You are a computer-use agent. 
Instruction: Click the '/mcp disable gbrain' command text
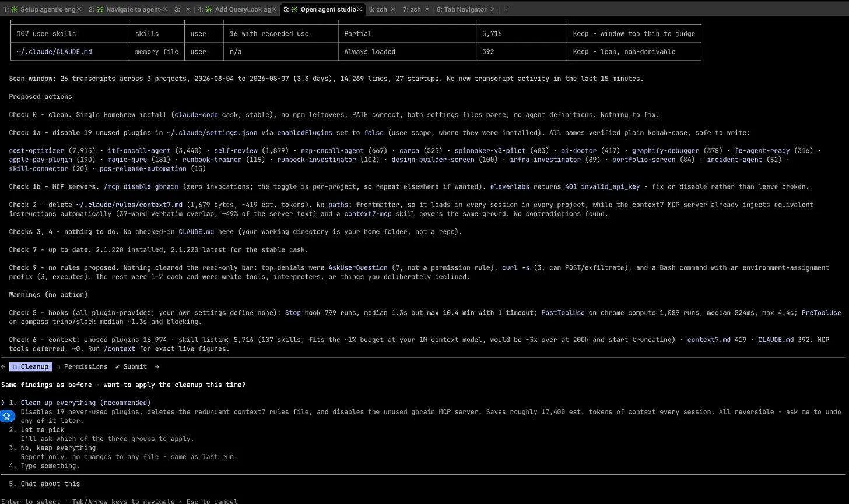[x=141, y=186]
